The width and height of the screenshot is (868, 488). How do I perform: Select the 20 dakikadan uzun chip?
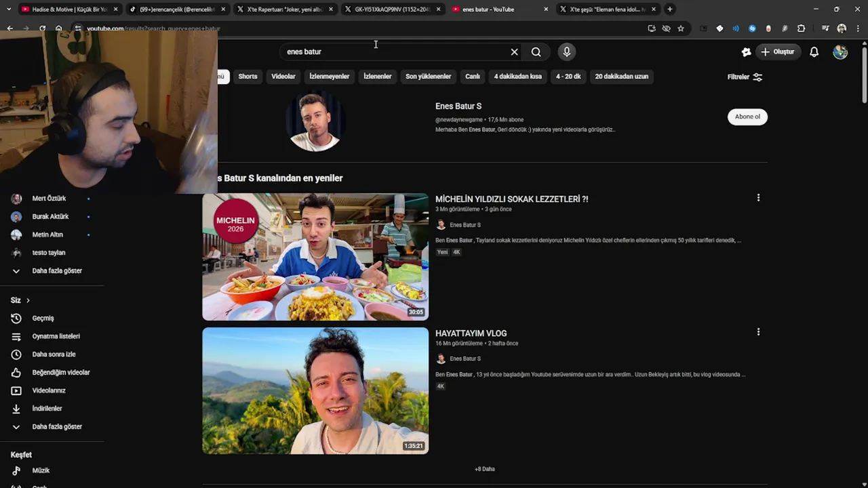point(622,77)
